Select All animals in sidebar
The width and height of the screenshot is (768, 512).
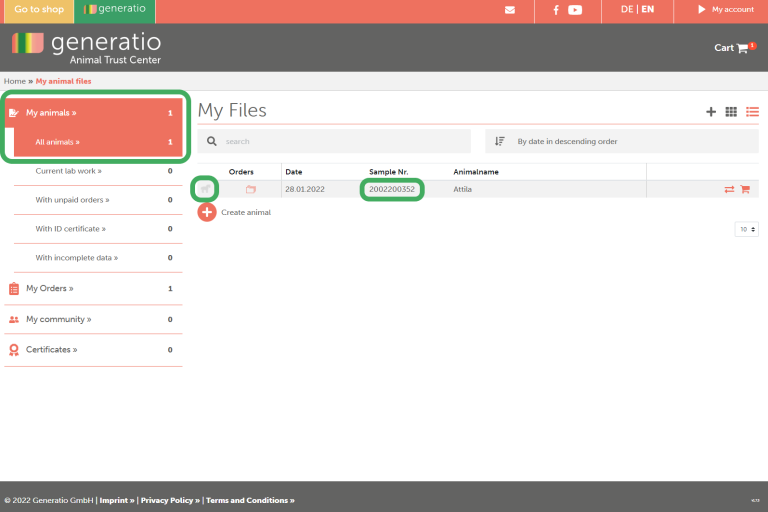pyautogui.click(x=98, y=142)
